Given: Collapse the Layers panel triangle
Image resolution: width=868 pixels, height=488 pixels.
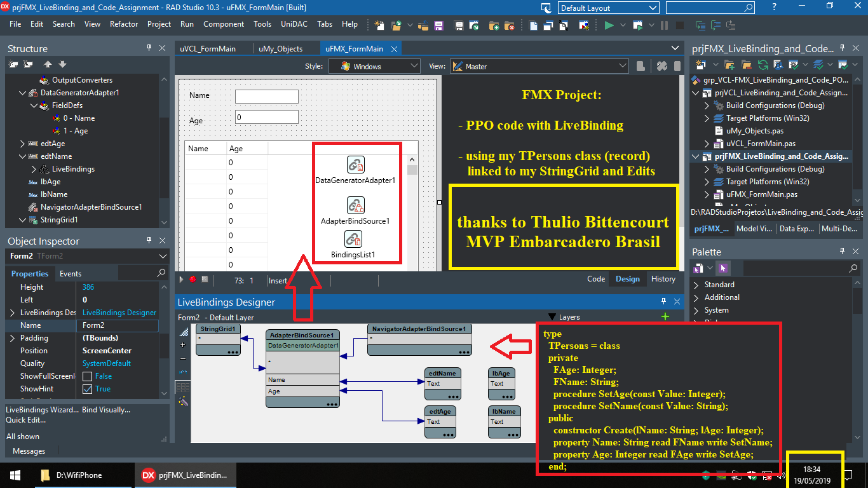Looking at the screenshot, I should [552, 317].
